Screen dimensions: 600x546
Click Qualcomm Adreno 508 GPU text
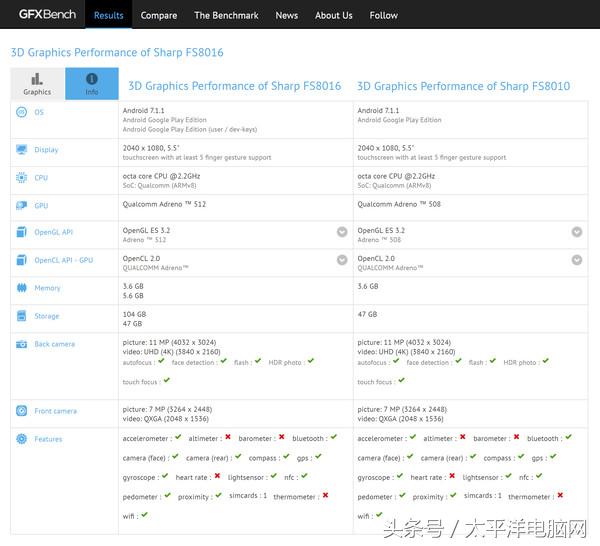399,204
